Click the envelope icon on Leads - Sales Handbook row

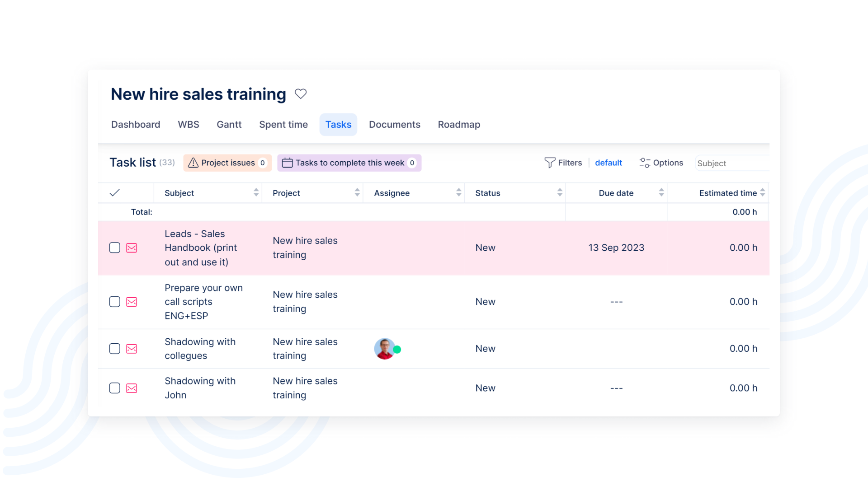132,248
